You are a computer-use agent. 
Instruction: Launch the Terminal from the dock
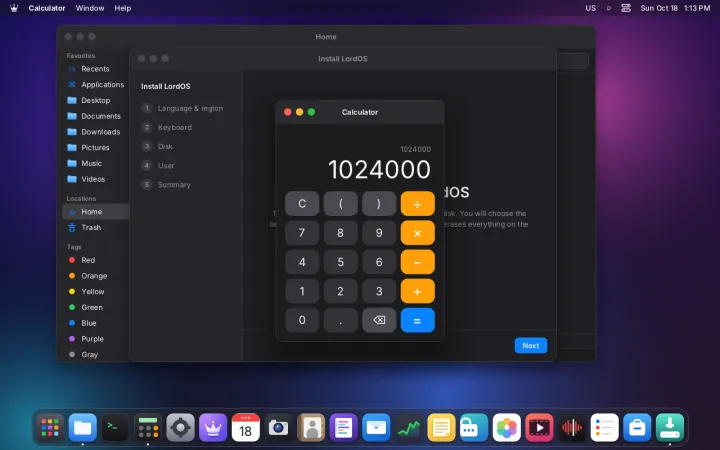coord(115,428)
